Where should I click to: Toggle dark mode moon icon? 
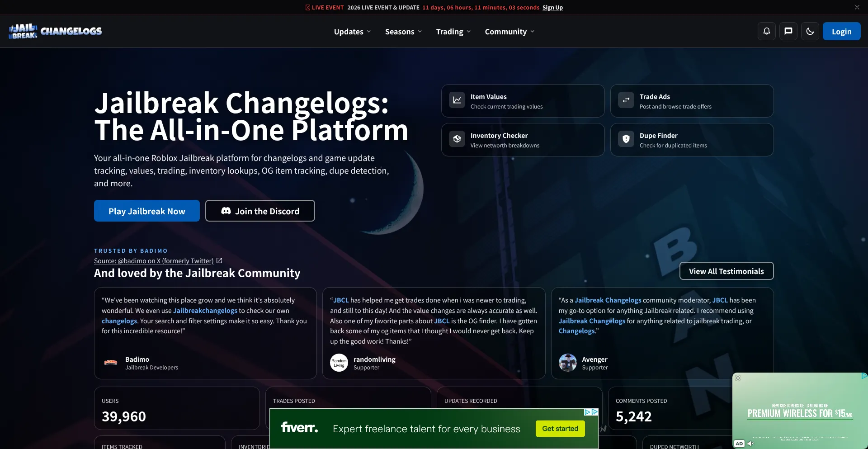point(810,31)
